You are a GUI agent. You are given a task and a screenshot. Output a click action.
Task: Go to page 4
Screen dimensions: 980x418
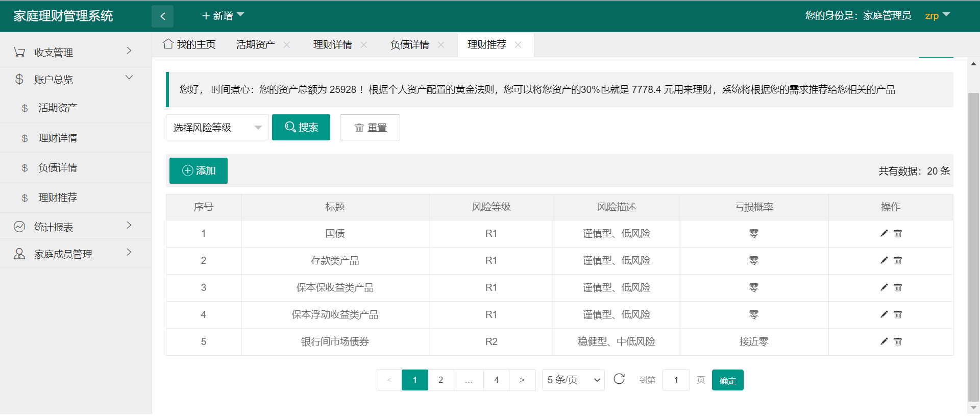496,380
